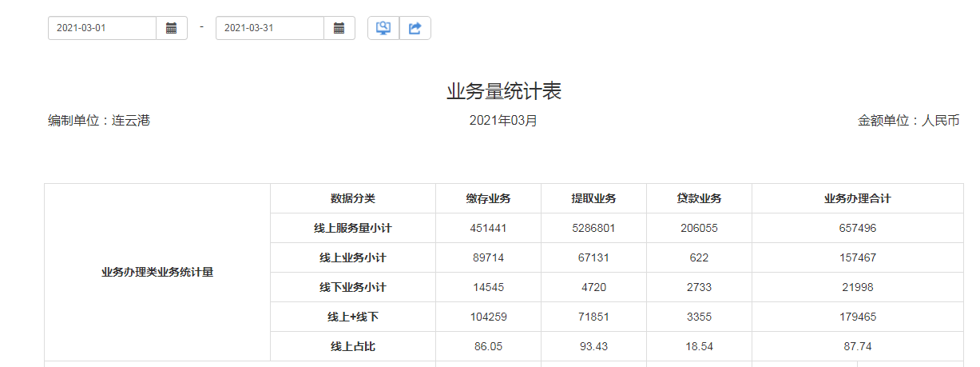Click cell value 4720

(593, 287)
